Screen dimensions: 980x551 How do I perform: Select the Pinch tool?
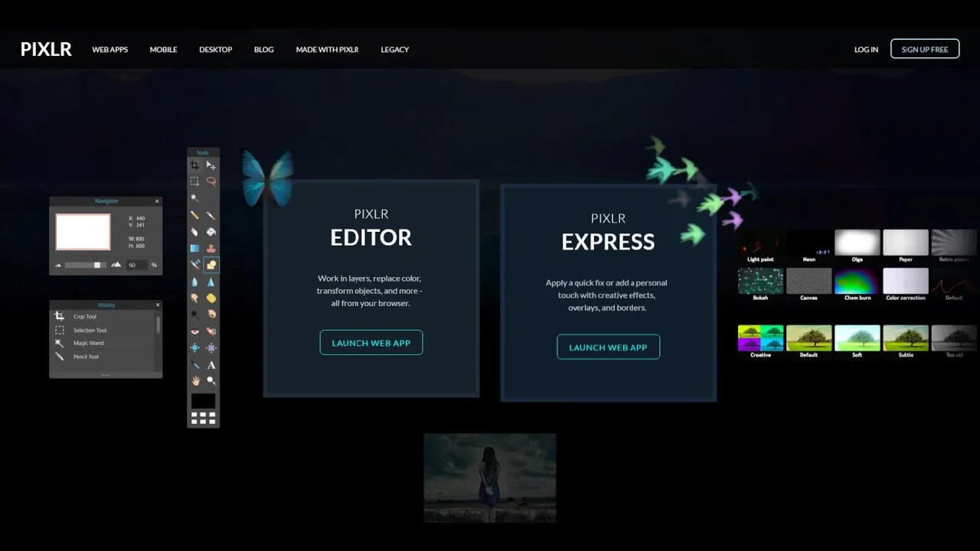point(211,347)
